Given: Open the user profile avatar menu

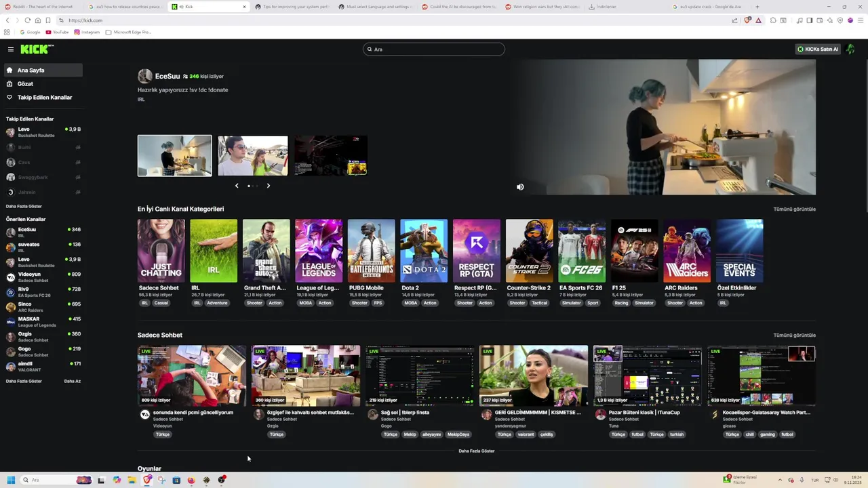Looking at the screenshot, I should [x=850, y=49].
